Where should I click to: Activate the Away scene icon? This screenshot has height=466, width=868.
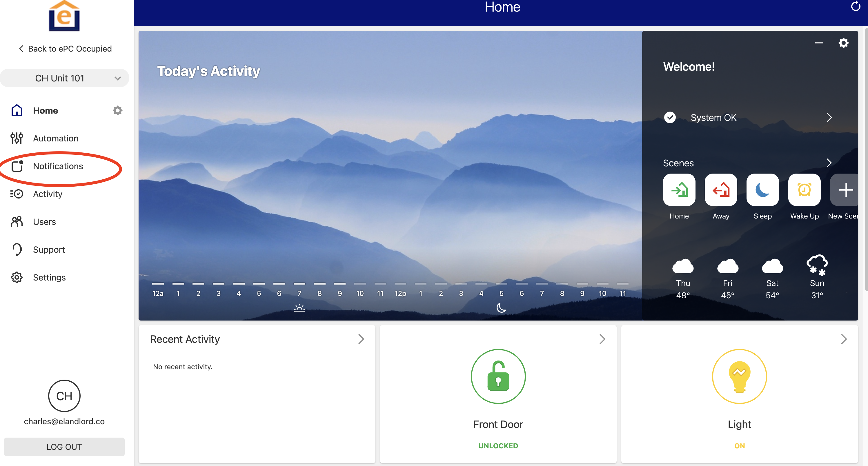tap(720, 190)
